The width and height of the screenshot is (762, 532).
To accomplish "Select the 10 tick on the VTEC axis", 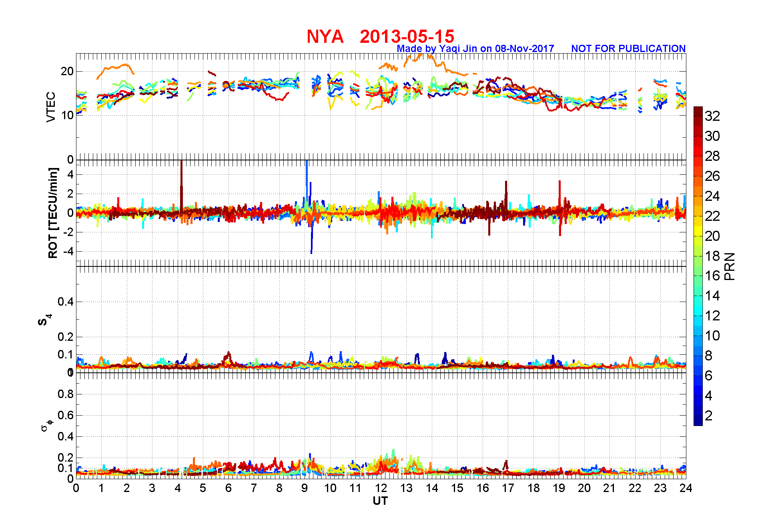I will coord(67,115).
